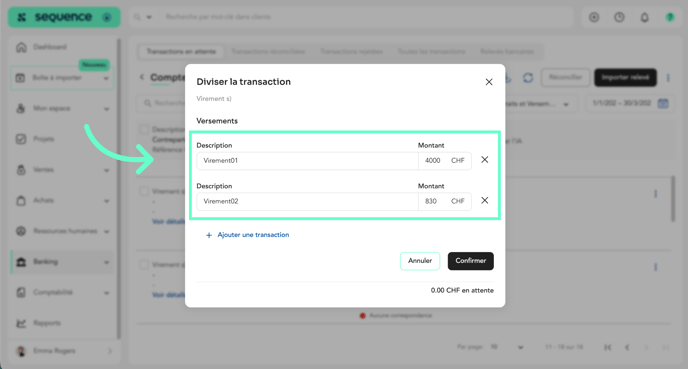Click the refresh sync icon
Viewport: 688px width, 369px height.
point(528,78)
